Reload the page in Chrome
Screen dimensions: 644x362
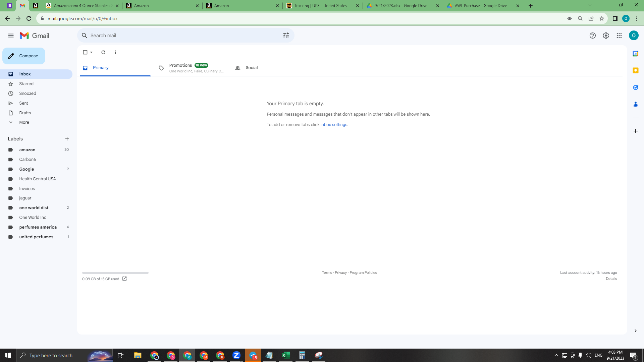pos(29,18)
